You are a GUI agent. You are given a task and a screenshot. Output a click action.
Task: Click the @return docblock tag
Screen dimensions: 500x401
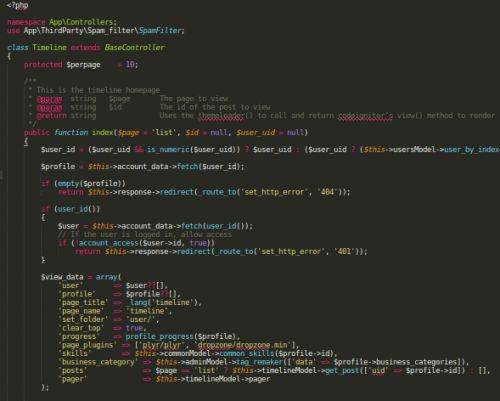[x=49, y=116]
